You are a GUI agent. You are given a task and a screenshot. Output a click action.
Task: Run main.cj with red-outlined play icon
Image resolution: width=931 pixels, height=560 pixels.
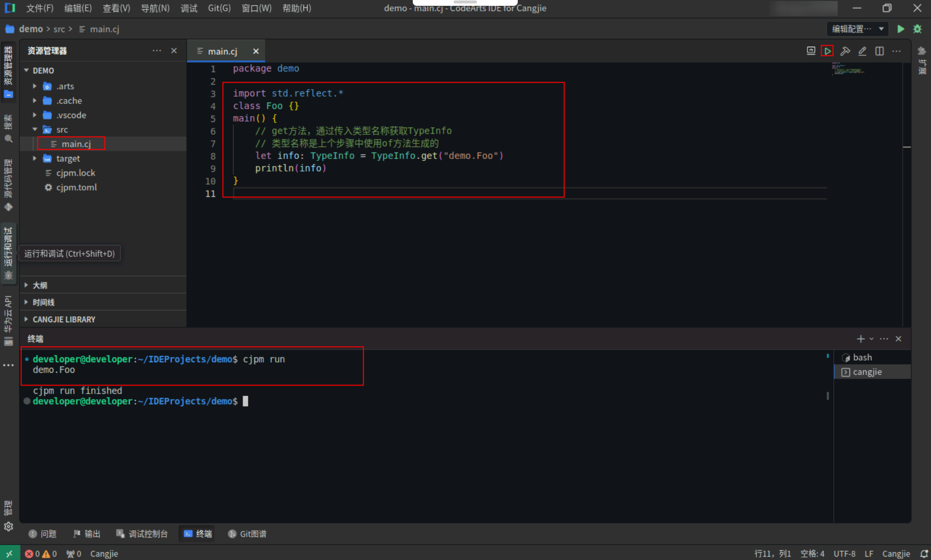pos(827,51)
